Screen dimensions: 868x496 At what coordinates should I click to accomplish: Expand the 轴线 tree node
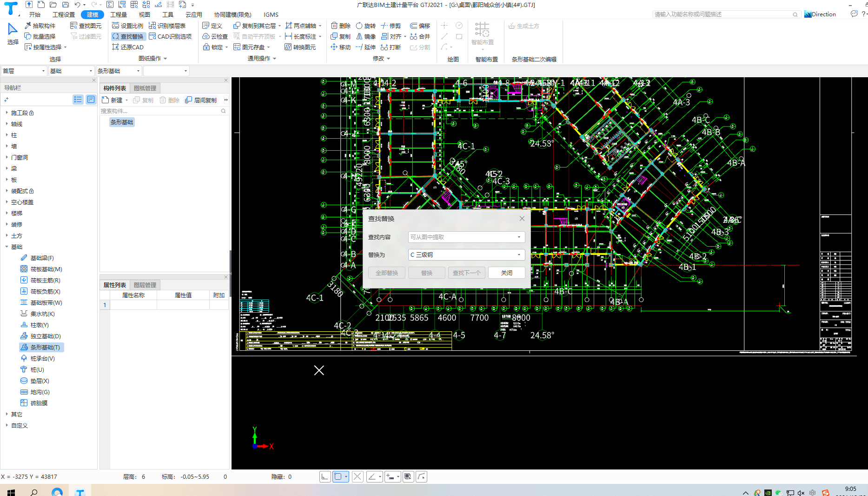click(x=7, y=124)
